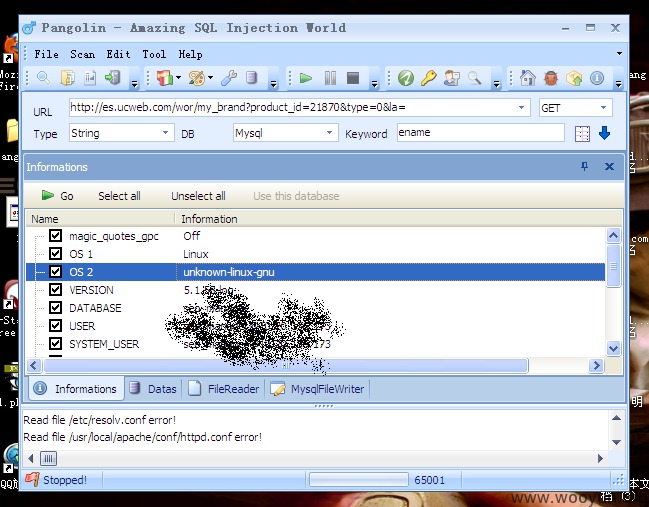Viewport: 649px width, 507px height.
Task: Uncheck the USER checkbox
Action: point(55,325)
